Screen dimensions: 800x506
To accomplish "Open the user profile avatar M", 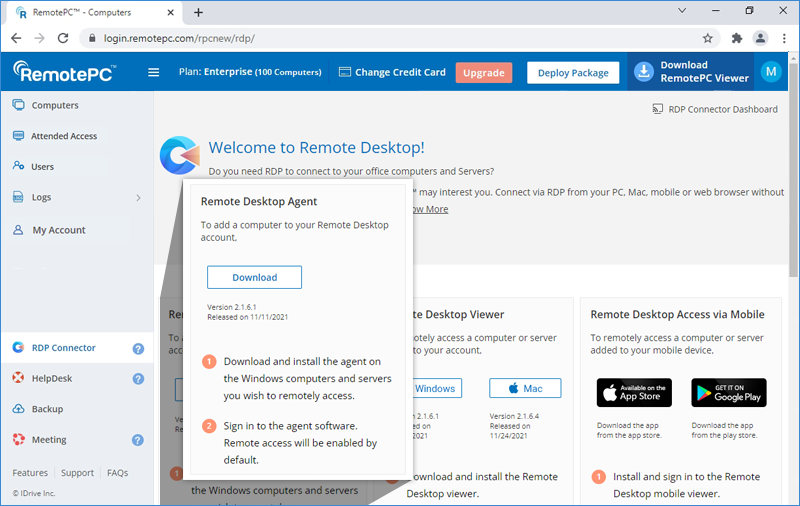I will coord(771,72).
